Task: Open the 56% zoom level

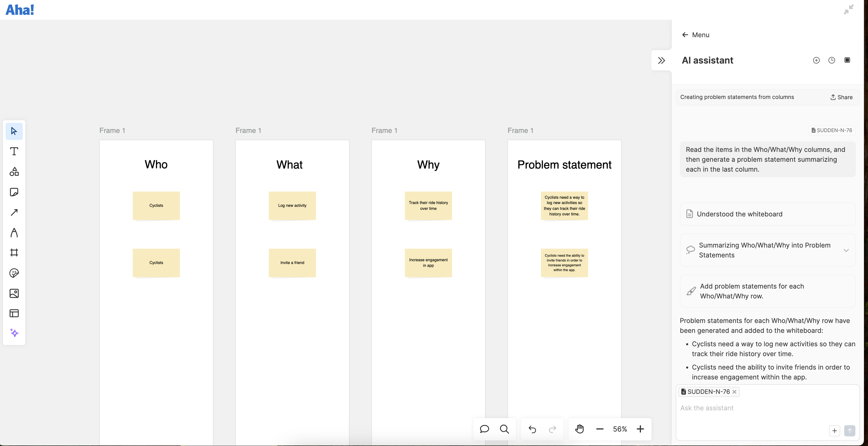Action: [620, 429]
